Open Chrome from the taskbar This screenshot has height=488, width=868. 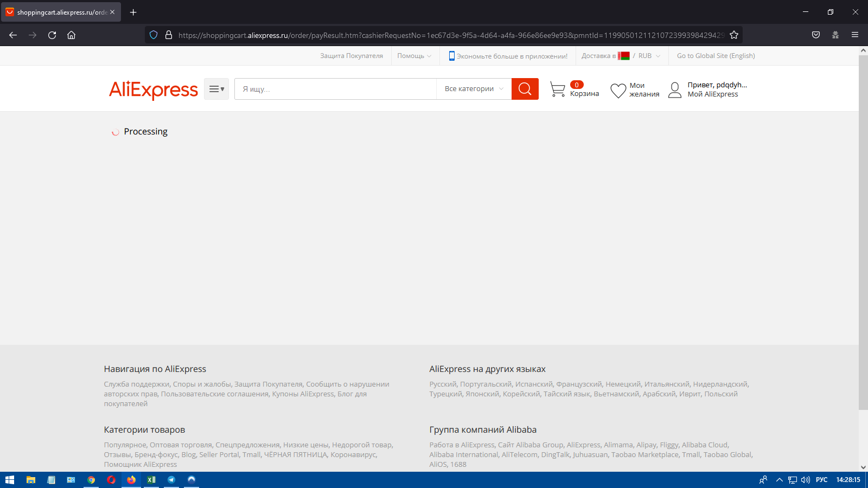pos(91,480)
